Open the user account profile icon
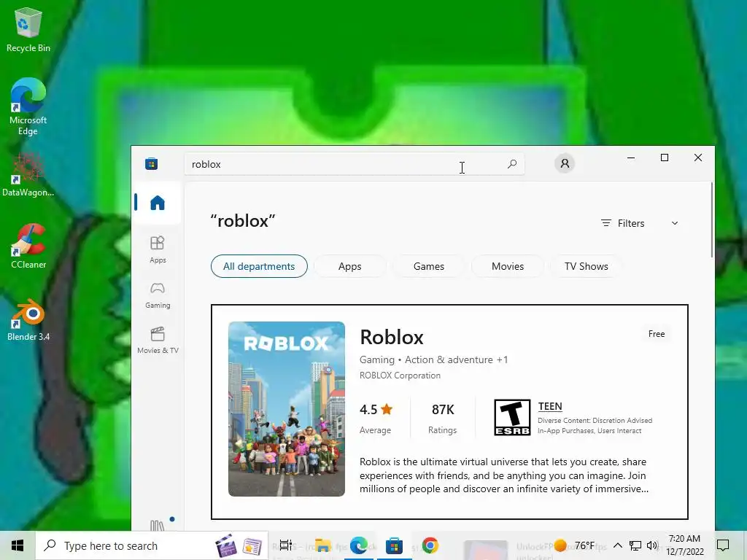747x560 pixels. click(565, 164)
